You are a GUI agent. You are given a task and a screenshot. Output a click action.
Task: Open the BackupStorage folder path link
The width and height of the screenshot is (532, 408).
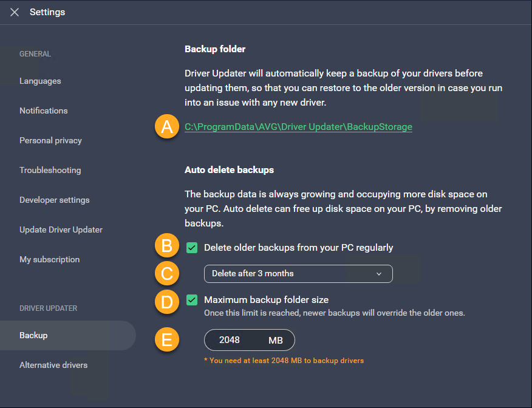pyautogui.click(x=298, y=127)
